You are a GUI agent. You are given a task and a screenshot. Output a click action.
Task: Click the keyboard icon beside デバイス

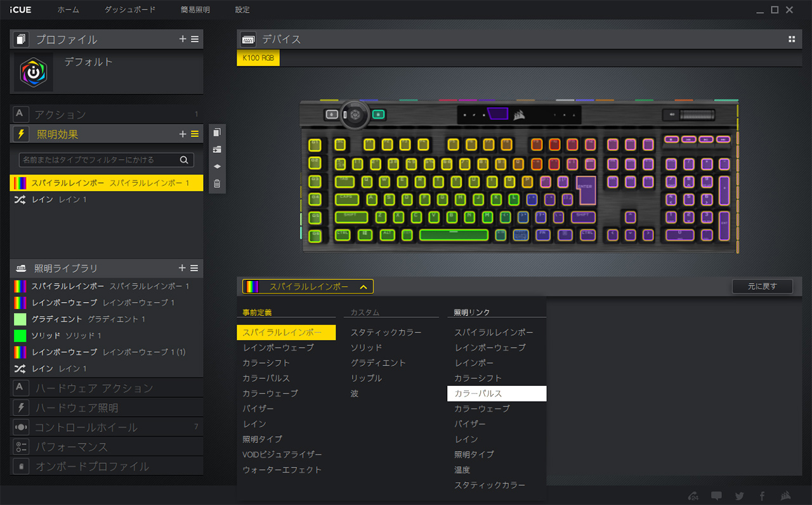248,39
